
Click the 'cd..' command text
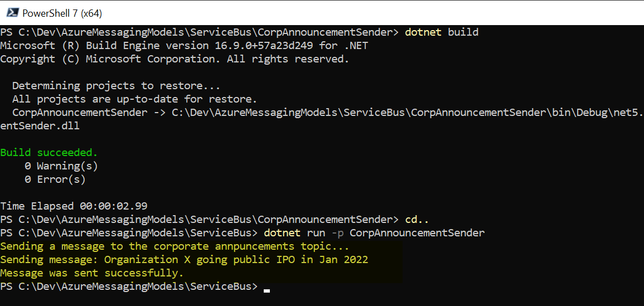pyautogui.click(x=417, y=220)
